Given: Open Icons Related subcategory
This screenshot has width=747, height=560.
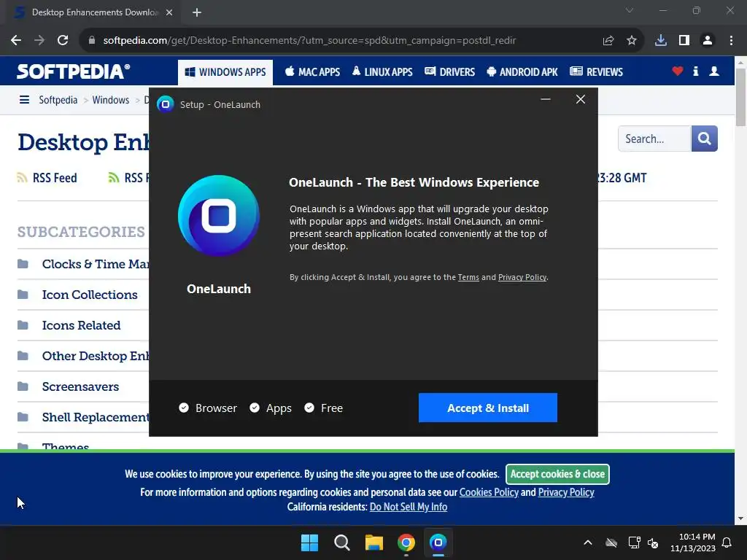Looking at the screenshot, I should pyautogui.click(x=81, y=325).
